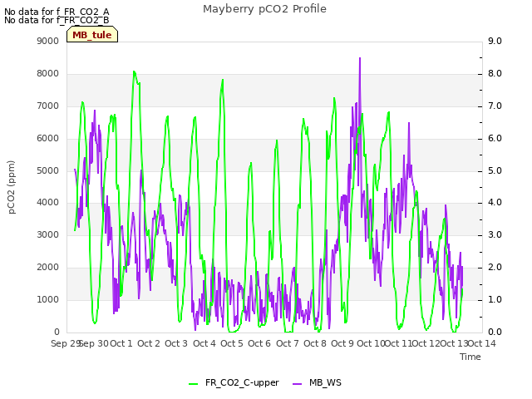
Task: Click the Mayberry pCO2 Profile title
Action: click(264, 9)
